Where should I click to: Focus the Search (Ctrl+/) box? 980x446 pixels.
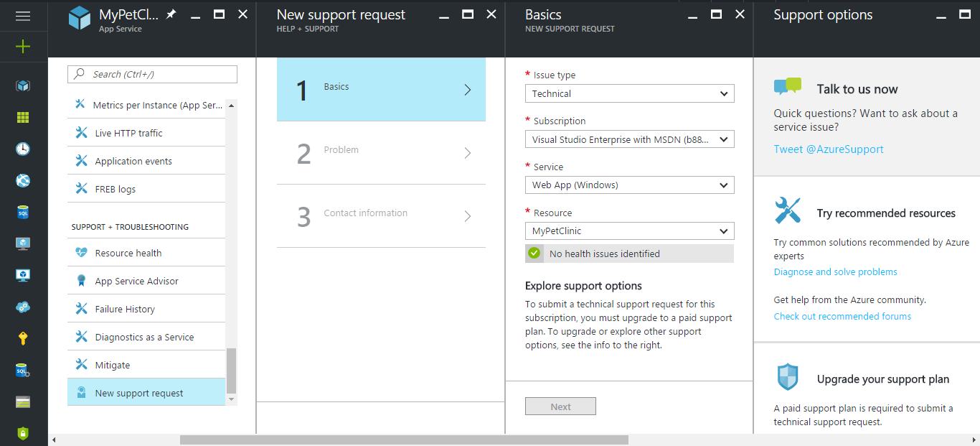coord(152,74)
